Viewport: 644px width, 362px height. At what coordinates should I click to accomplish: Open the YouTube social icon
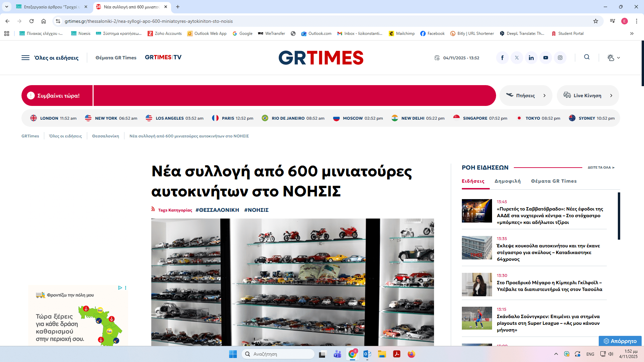tap(546, 58)
